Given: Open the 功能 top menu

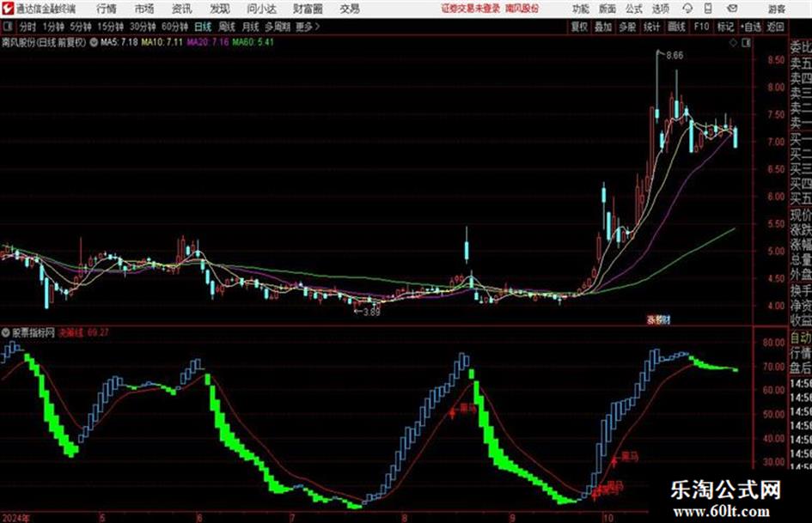Looking at the screenshot, I should click(x=581, y=9).
